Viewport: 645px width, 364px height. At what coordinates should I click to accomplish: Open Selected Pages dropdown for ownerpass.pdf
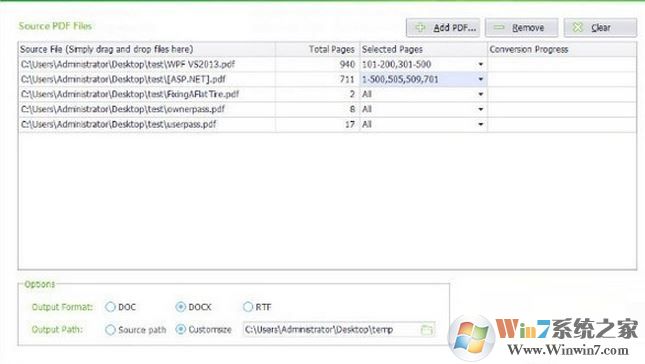(480, 109)
